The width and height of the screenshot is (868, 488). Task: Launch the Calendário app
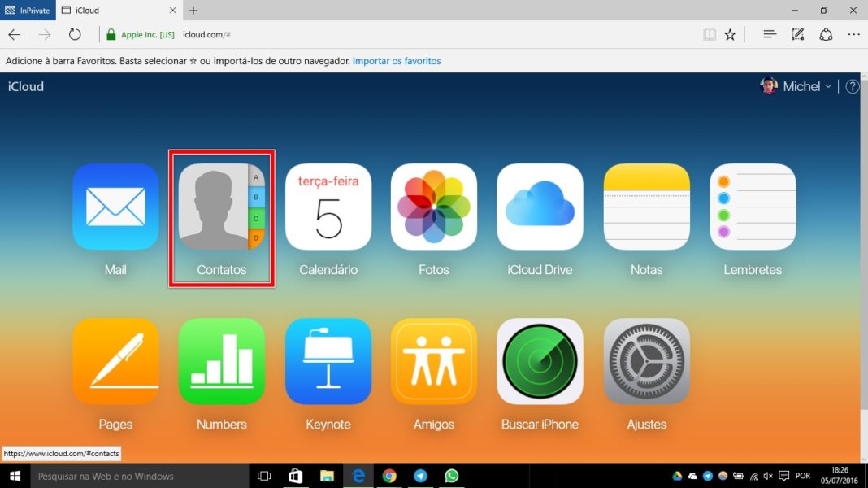328,207
